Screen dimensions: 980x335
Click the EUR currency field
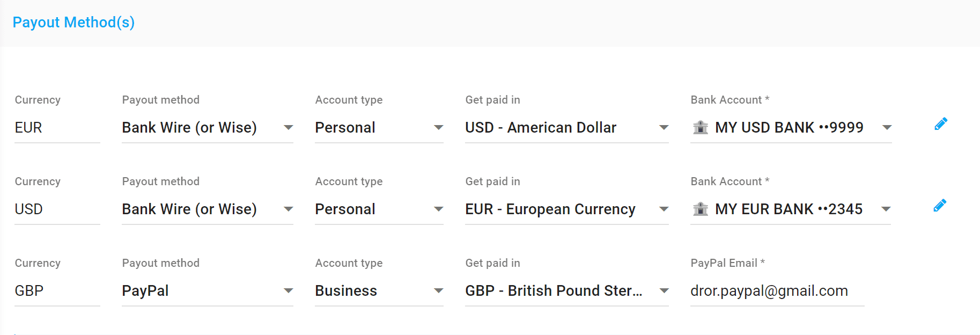(x=57, y=128)
